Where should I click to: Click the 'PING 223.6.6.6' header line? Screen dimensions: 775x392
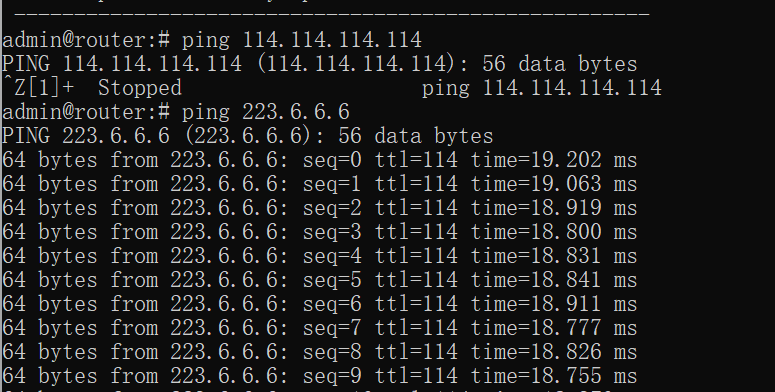248,136
